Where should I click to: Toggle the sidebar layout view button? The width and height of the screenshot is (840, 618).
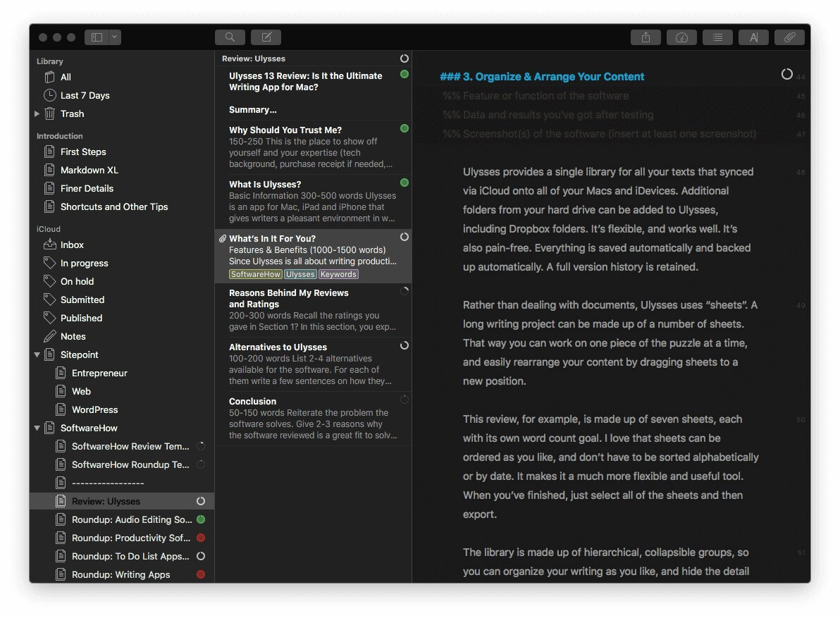click(97, 37)
